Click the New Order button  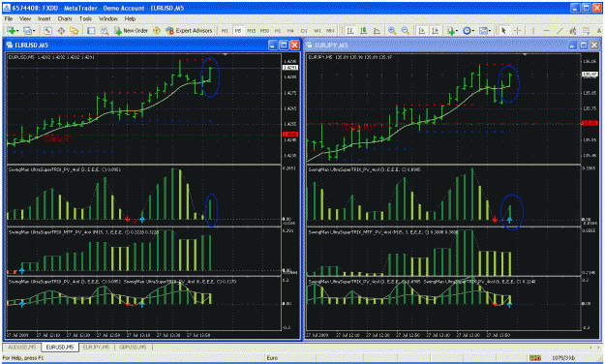click(132, 30)
